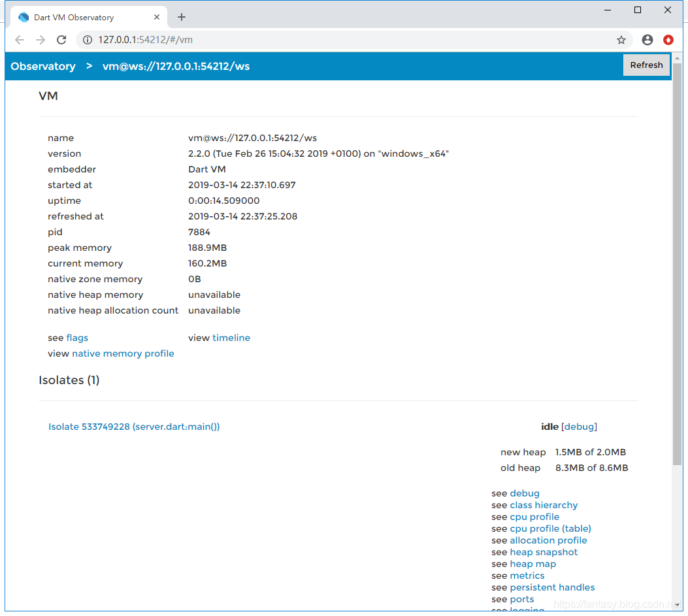688x616 pixels.
Task: Click the page info icon in the address bar
Action: click(x=87, y=40)
